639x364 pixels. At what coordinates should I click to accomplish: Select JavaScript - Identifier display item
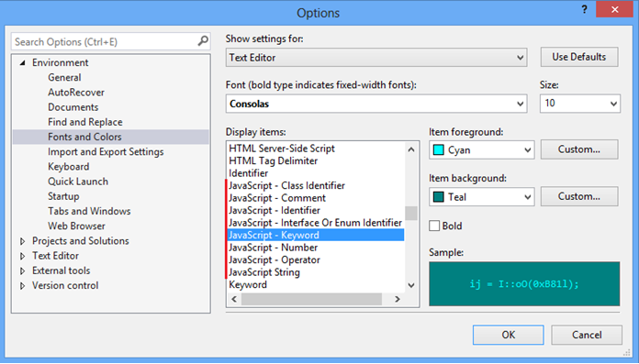[x=275, y=211]
